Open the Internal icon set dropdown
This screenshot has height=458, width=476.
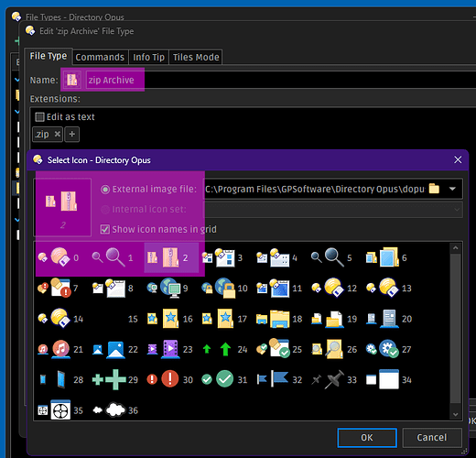click(333, 210)
